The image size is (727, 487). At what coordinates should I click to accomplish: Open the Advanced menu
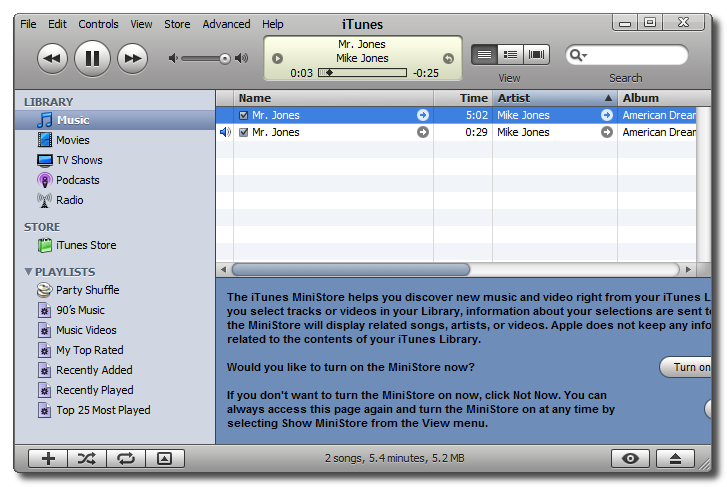coord(226,24)
